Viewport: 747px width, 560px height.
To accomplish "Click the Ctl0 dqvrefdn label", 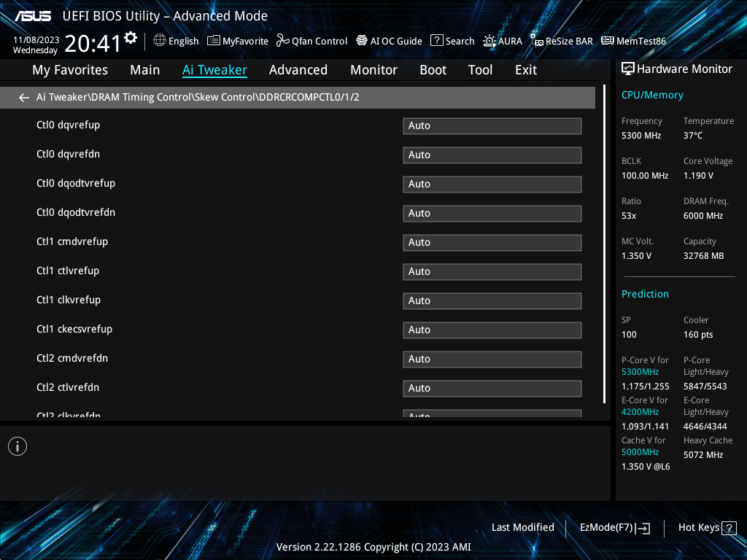I will click(68, 155).
